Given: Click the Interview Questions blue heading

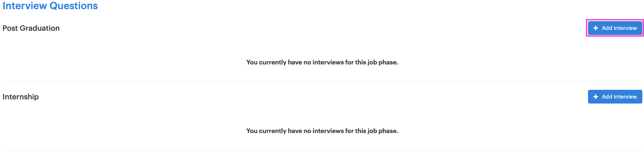Looking at the screenshot, I should (x=50, y=6).
